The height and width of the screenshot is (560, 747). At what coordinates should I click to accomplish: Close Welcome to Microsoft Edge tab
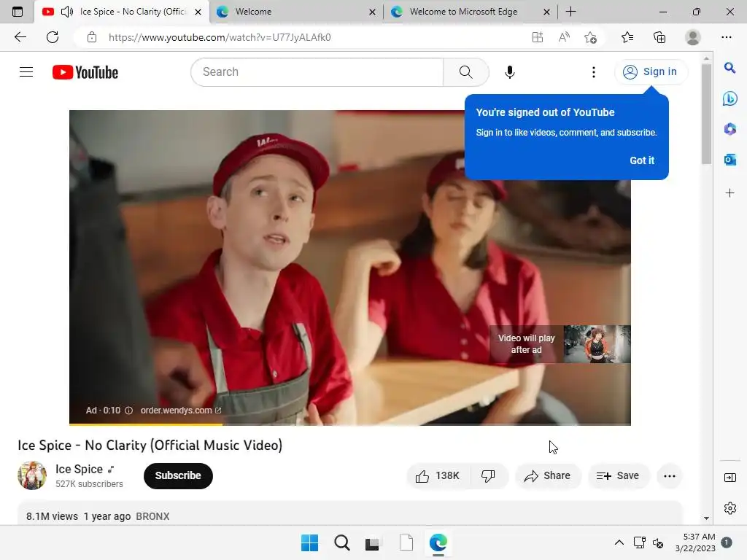[546, 12]
